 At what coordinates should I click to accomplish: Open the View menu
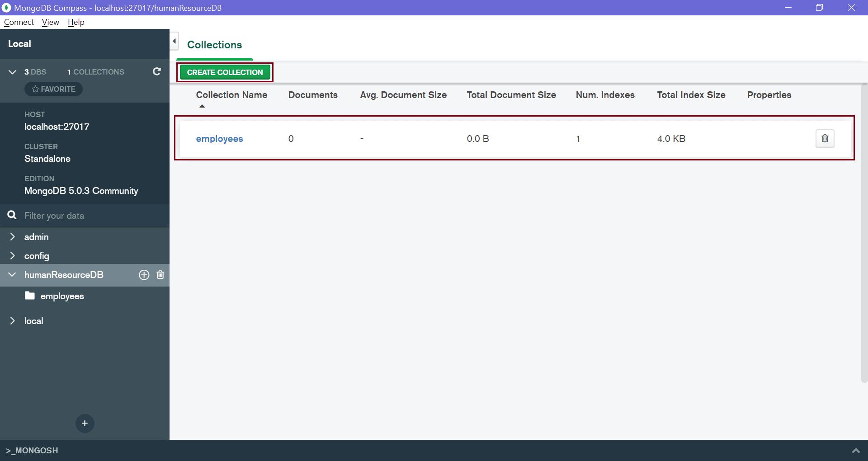(x=50, y=22)
